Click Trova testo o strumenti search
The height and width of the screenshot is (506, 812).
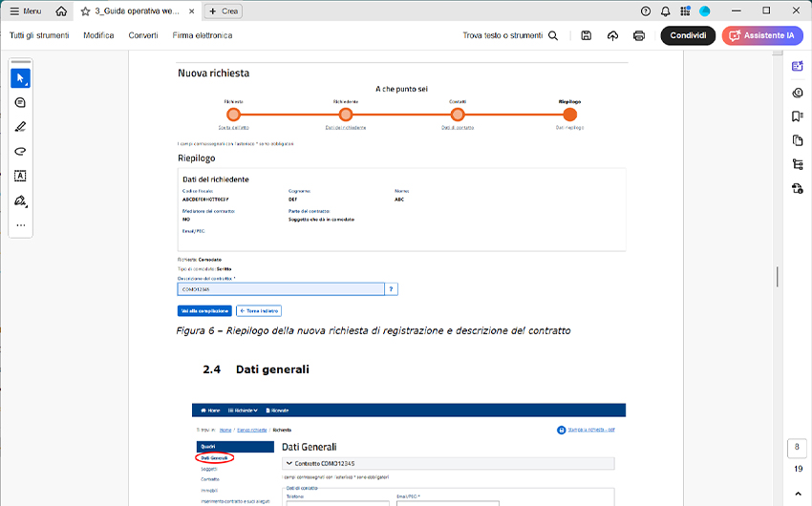coord(511,35)
